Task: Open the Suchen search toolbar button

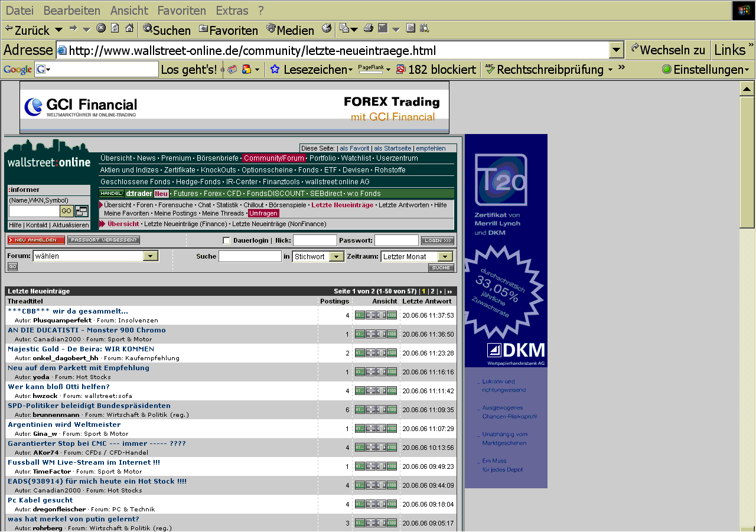Action: pyautogui.click(x=167, y=30)
